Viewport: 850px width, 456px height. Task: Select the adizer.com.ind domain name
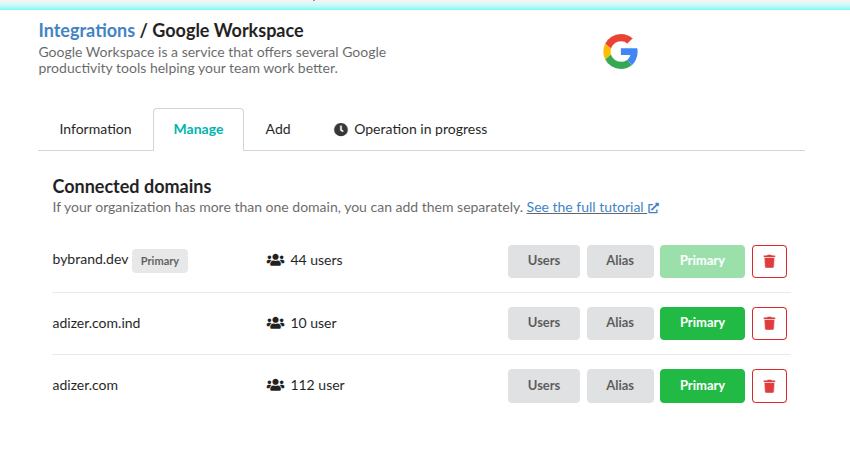coord(96,323)
